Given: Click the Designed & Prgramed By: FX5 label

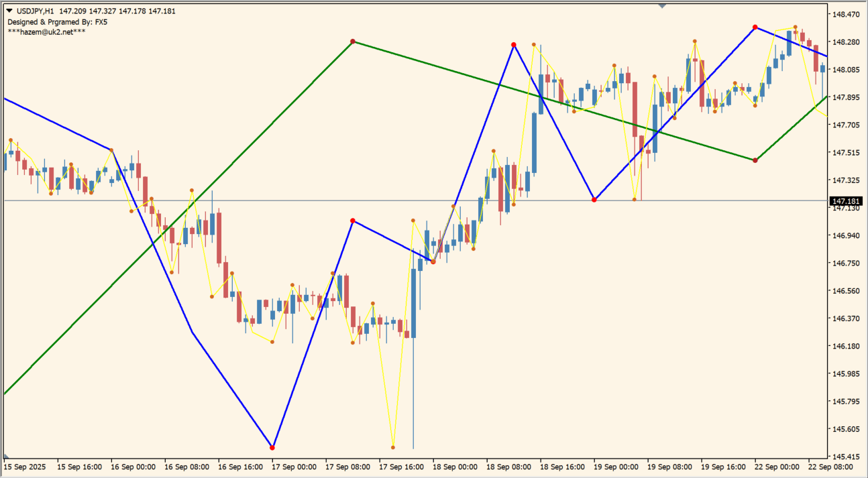Looking at the screenshot, I should (x=57, y=21).
